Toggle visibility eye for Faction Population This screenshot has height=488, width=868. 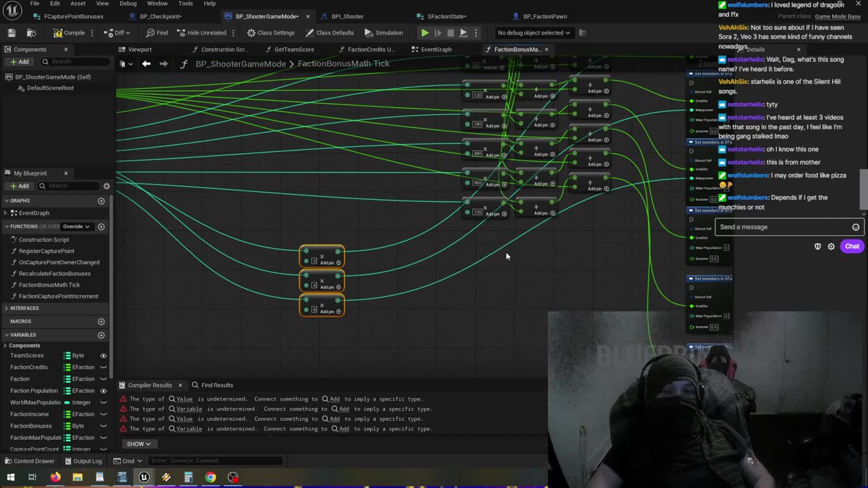tap(103, 390)
